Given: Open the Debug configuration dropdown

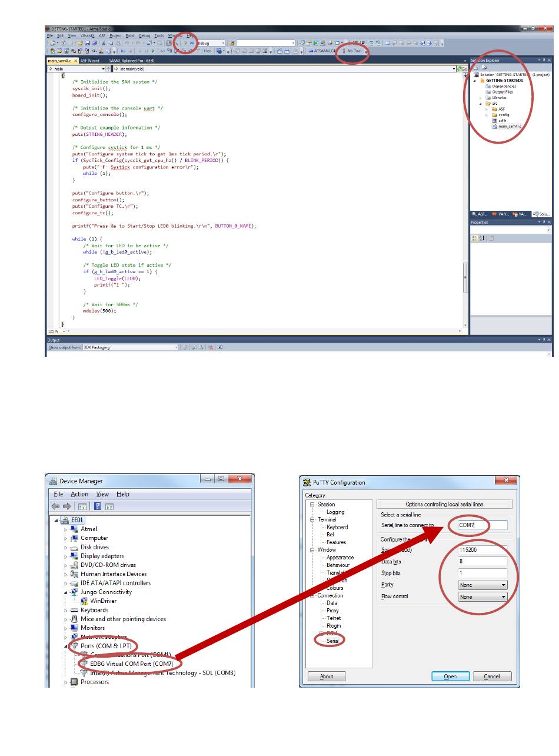Looking at the screenshot, I should click(x=223, y=43).
